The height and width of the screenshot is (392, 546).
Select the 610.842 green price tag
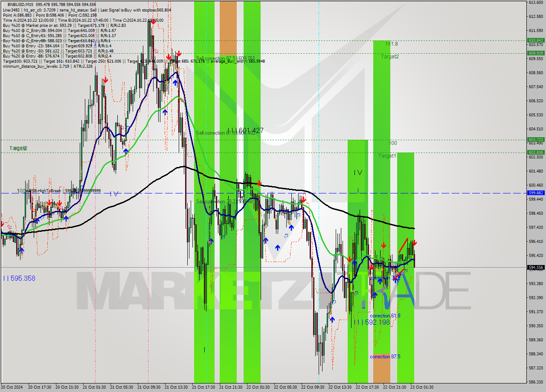(x=536, y=40)
